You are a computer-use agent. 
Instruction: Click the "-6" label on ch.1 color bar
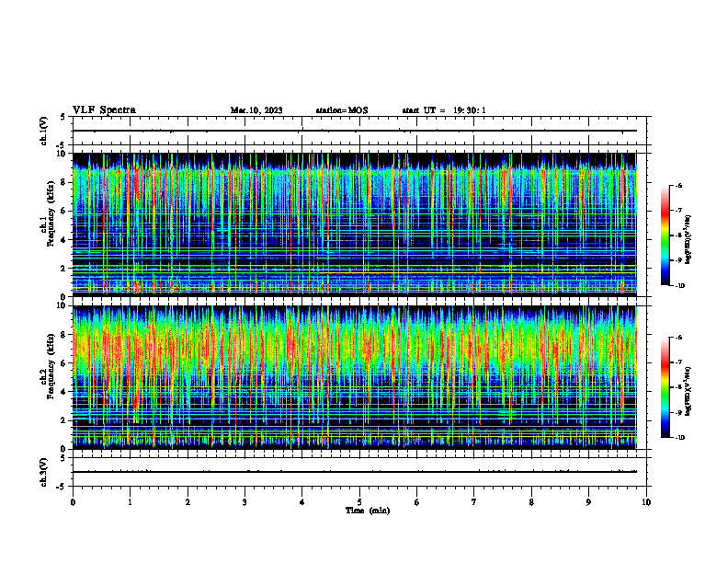click(678, 186)
